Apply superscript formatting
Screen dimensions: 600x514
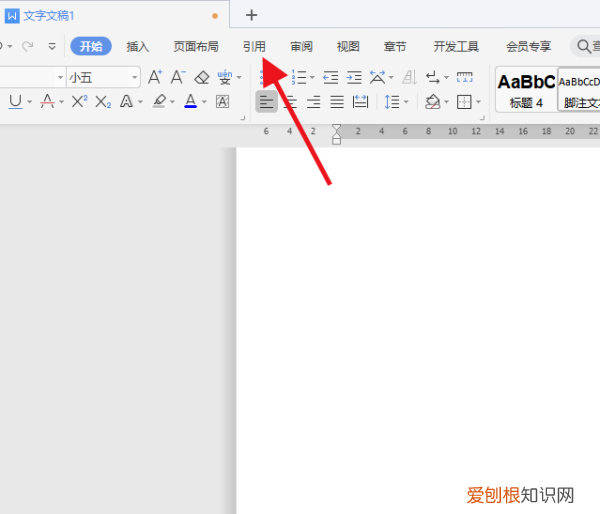point(79,101)
